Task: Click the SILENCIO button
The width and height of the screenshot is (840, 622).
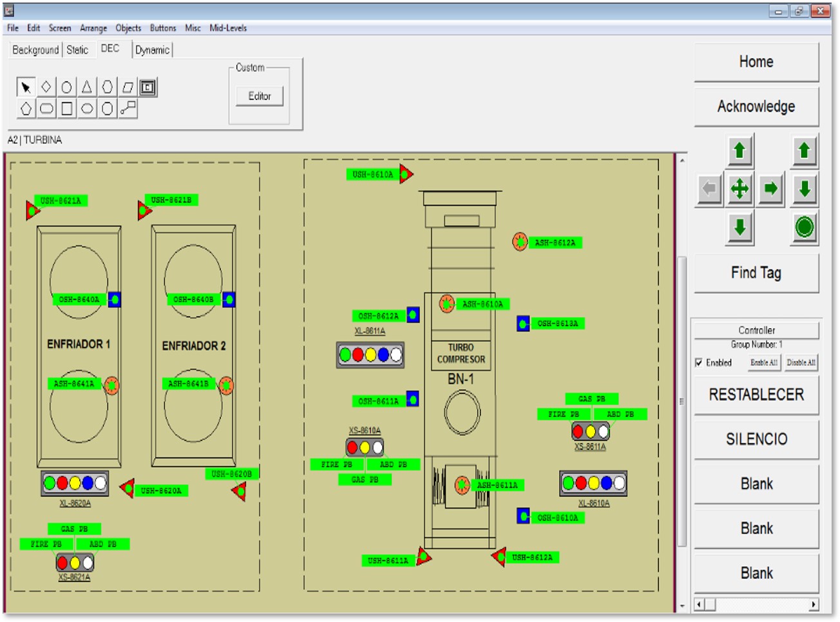Action: coord(756,439)
